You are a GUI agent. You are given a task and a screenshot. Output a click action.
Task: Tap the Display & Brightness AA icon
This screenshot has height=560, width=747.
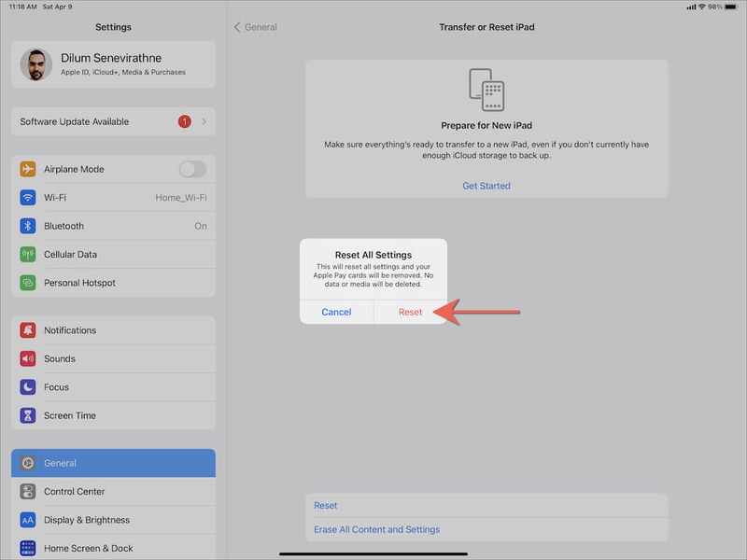tap(28, 520)
